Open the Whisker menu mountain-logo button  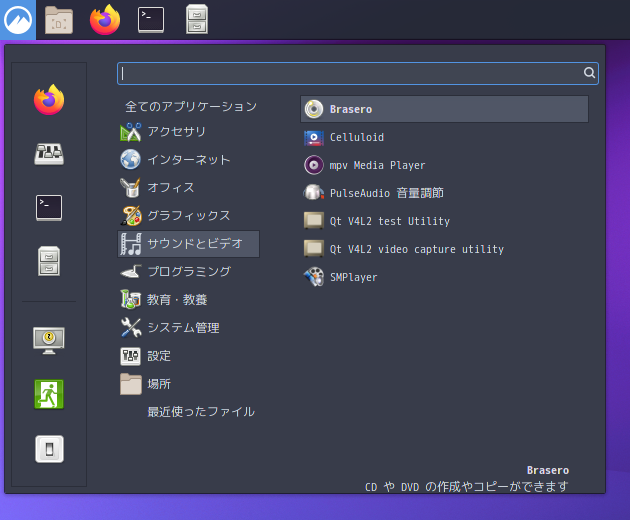18,20
